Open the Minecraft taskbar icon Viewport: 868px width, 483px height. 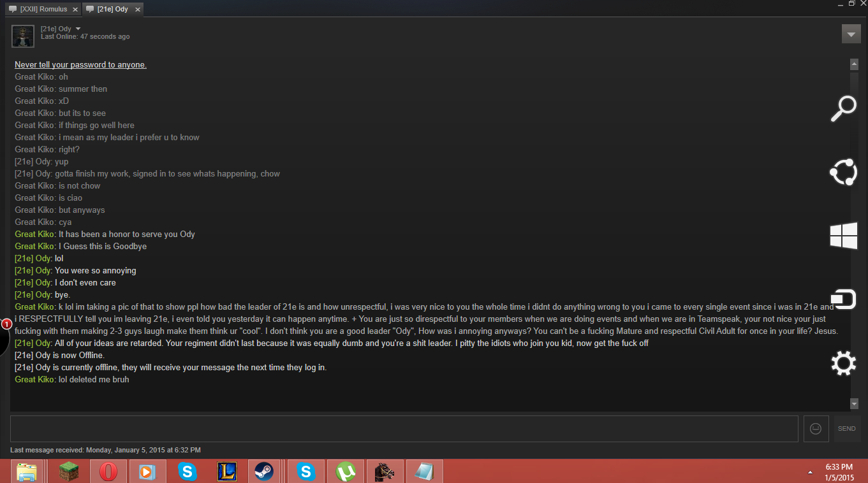(68, 472)
